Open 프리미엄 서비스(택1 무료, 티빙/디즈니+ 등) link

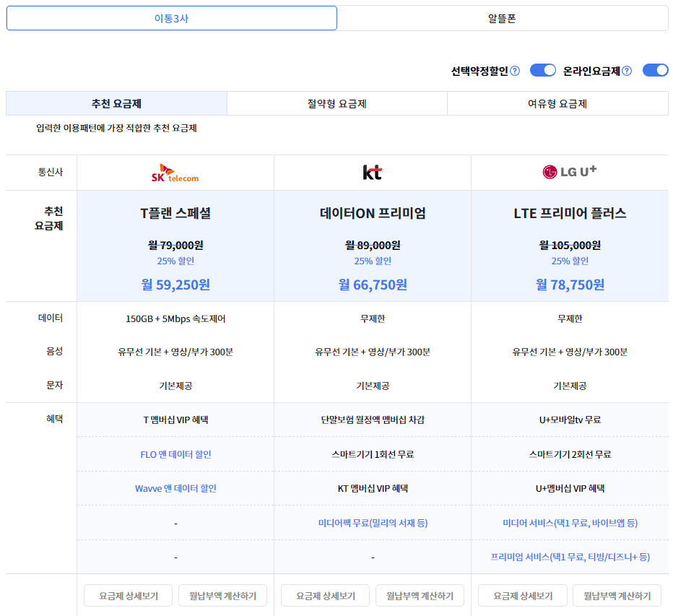pos(570,558)
